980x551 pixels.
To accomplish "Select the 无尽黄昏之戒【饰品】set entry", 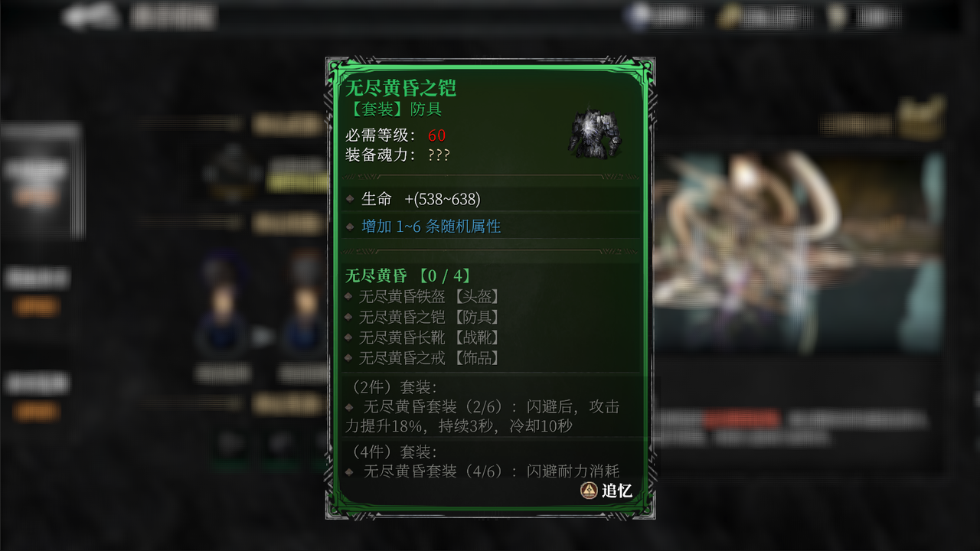I will pos(430,358).
